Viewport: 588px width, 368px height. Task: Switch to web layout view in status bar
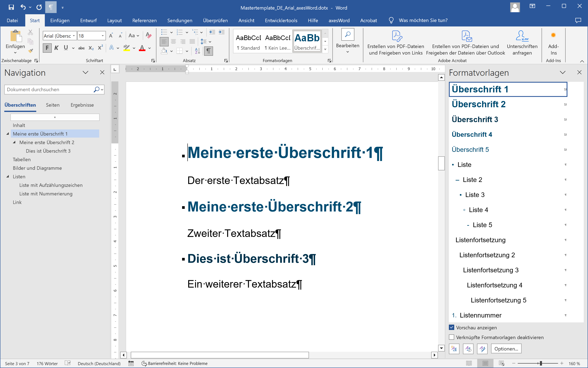(501, 363)
